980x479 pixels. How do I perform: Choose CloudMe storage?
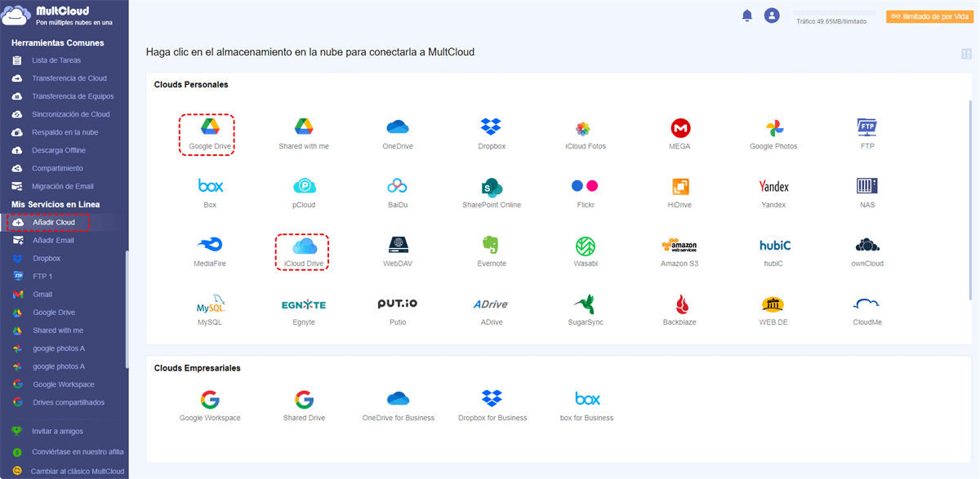coord(867,311)
